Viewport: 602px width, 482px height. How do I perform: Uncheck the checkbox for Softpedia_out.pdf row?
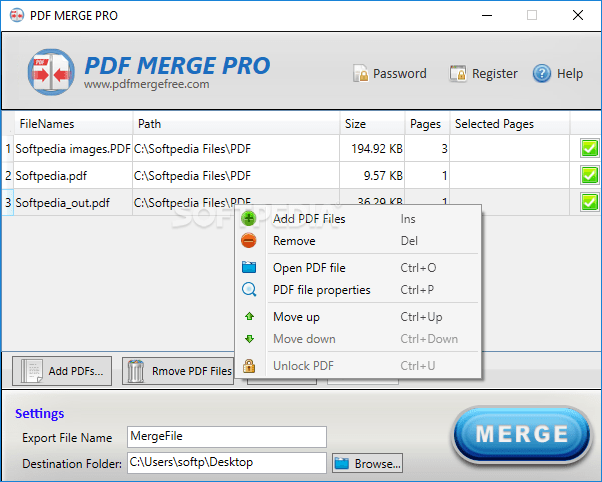pyautogui.click(x=589, y=202)
